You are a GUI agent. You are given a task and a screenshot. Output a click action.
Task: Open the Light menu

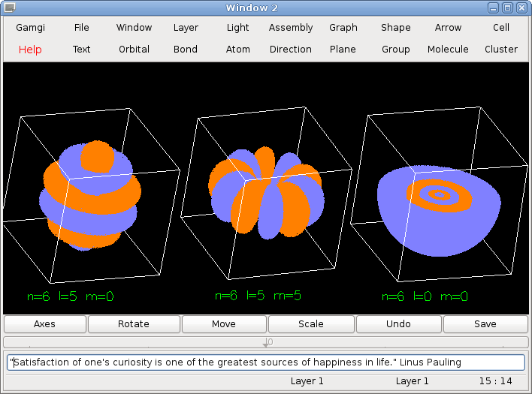(x=238, y=28)
